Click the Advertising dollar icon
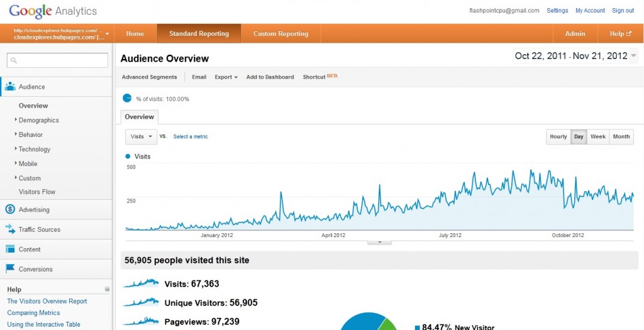 coord(10,209)
